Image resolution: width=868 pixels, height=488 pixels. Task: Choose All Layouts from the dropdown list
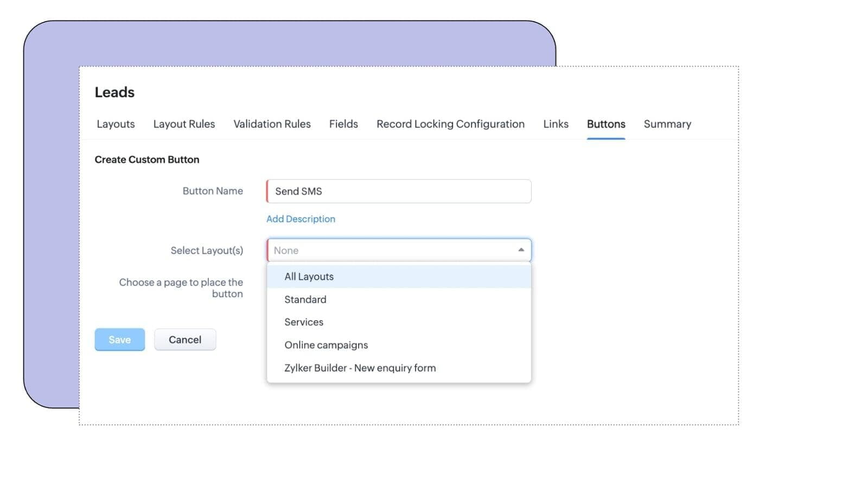coord(309,277)
